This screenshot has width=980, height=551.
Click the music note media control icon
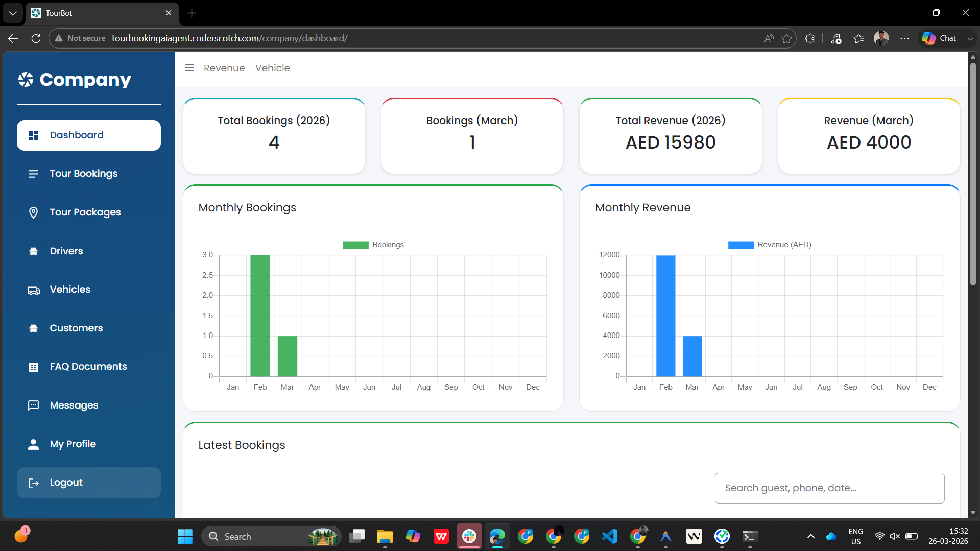coord(836,38)
